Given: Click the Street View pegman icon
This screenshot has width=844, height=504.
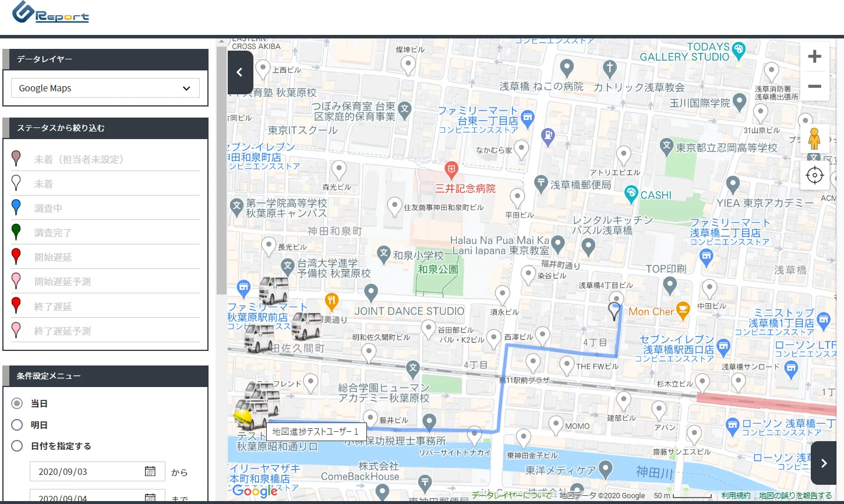Looking at the screenshot, I should tap(814, 139).
